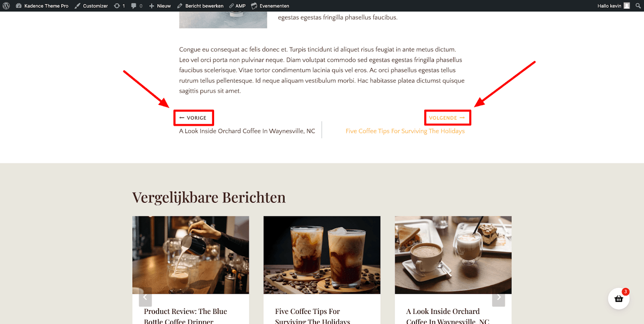644x324 pixels.
Task: Click the user avatar next to Hallo kevin
Action: coord(627,6)
